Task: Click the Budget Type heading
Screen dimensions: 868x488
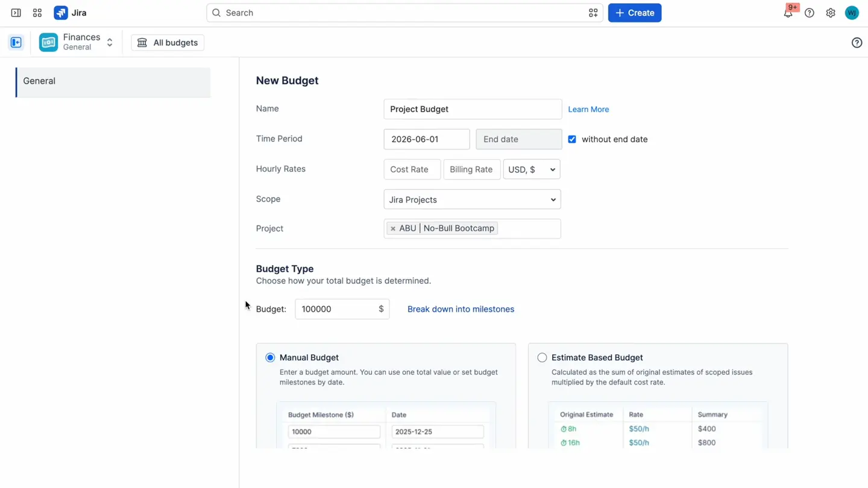Action: click(285, 269)
